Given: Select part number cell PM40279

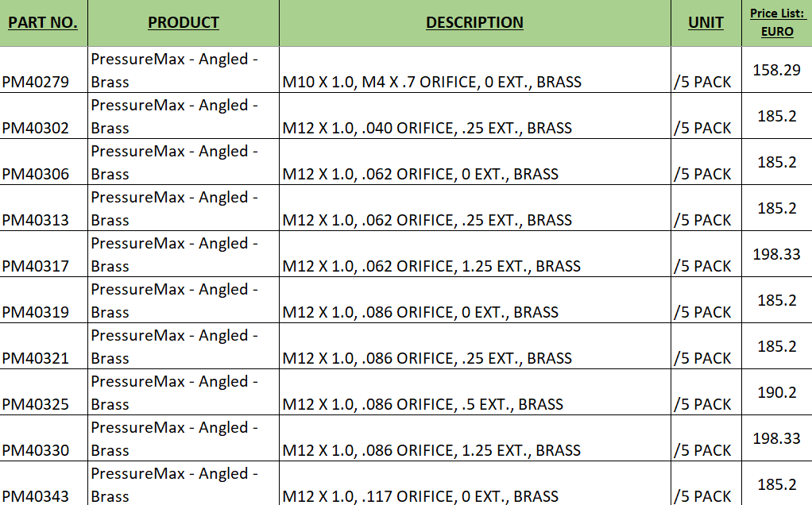Looking at the screenshot, I should coord(44,70).
